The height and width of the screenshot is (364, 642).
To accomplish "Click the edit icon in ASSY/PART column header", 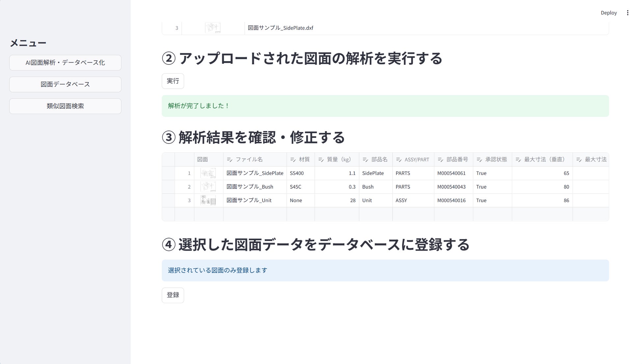I will click(398, 160).
